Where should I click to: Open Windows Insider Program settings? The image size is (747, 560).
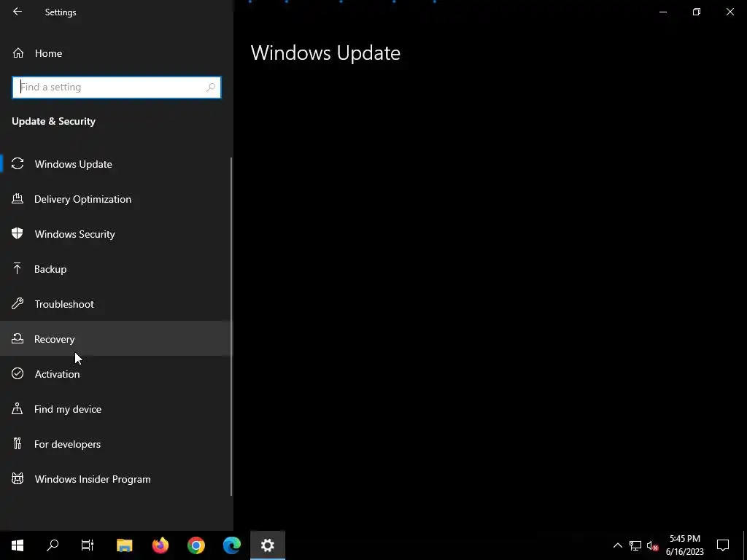(x=116, y=479)
